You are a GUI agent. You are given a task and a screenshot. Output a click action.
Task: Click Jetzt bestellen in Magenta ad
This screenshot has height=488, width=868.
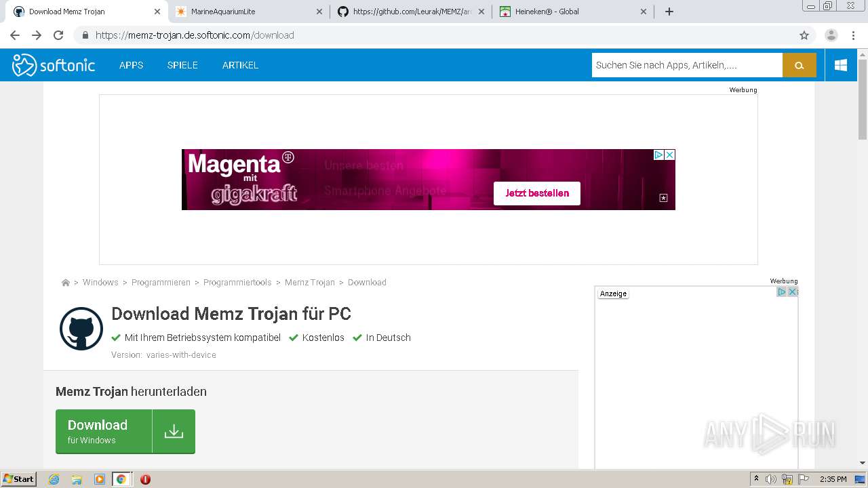[x=537, y=193]
